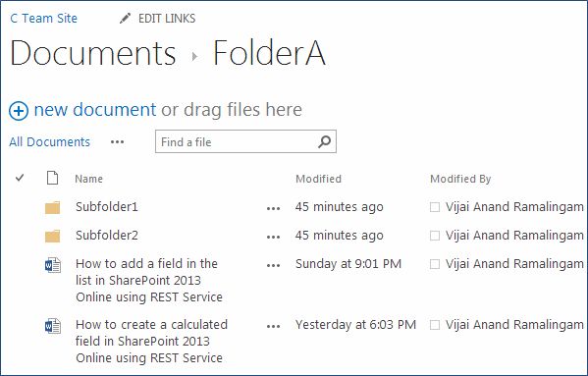The width and height of the screenshot is (588, 376).
Task: Go to Documents in the breadcrumb
Action: (93, 53)
